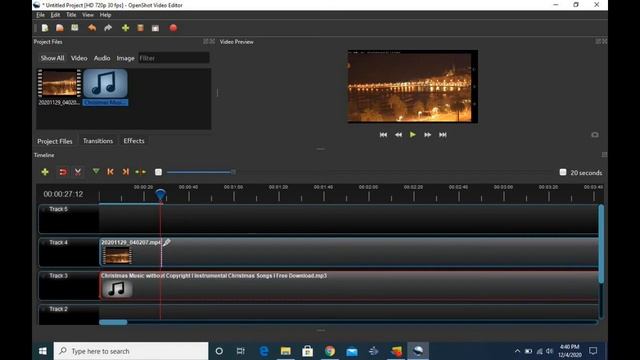Jump to the start of the preview

pyautogui.click(x=383, y=135)
